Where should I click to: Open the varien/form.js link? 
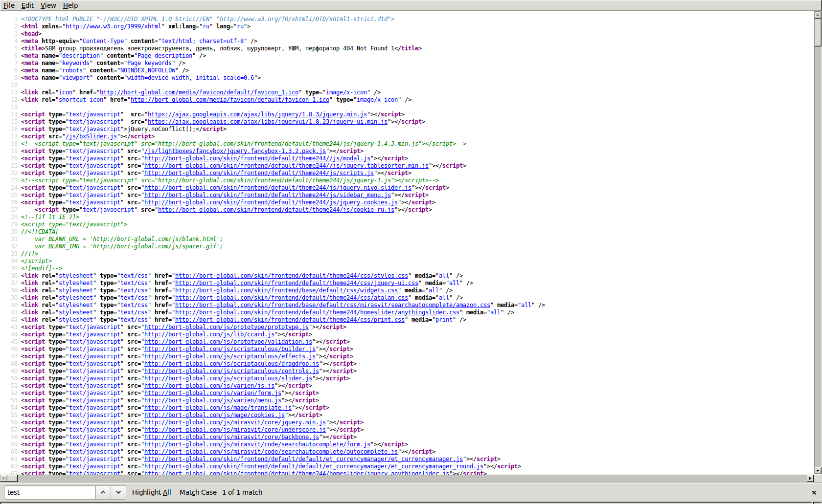tap(213, 393)
